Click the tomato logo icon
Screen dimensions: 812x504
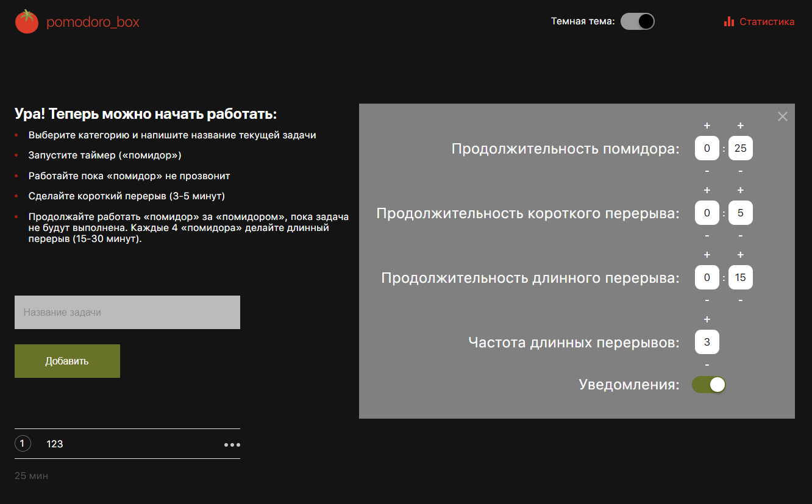point(27,21)
